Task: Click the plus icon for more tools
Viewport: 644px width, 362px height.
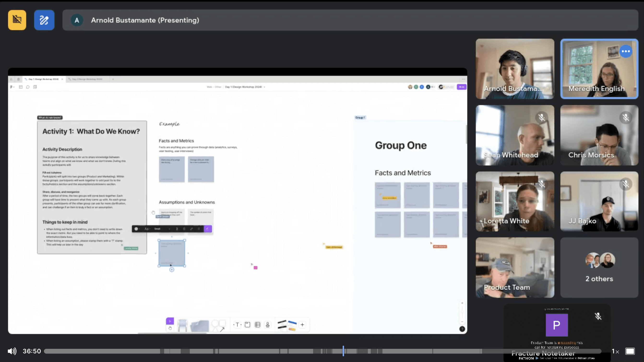Action: point(302,325)
